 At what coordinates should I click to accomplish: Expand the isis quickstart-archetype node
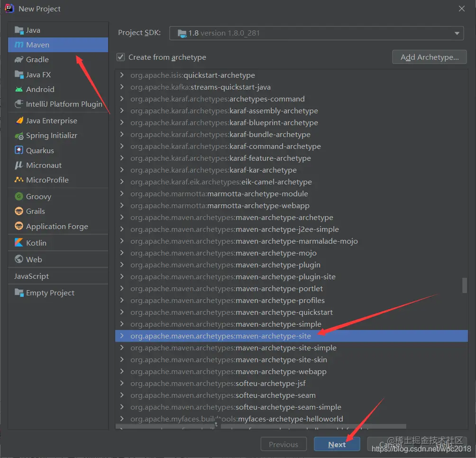coord(122,75)
